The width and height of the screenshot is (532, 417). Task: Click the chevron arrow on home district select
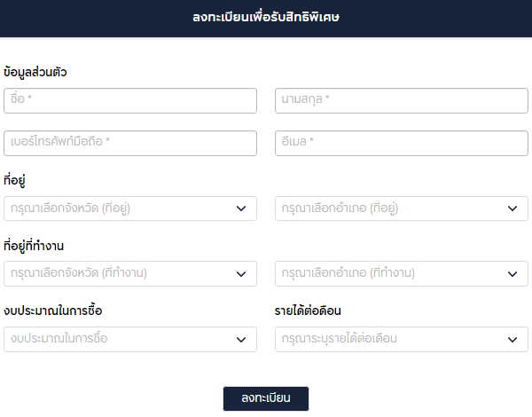511,208
